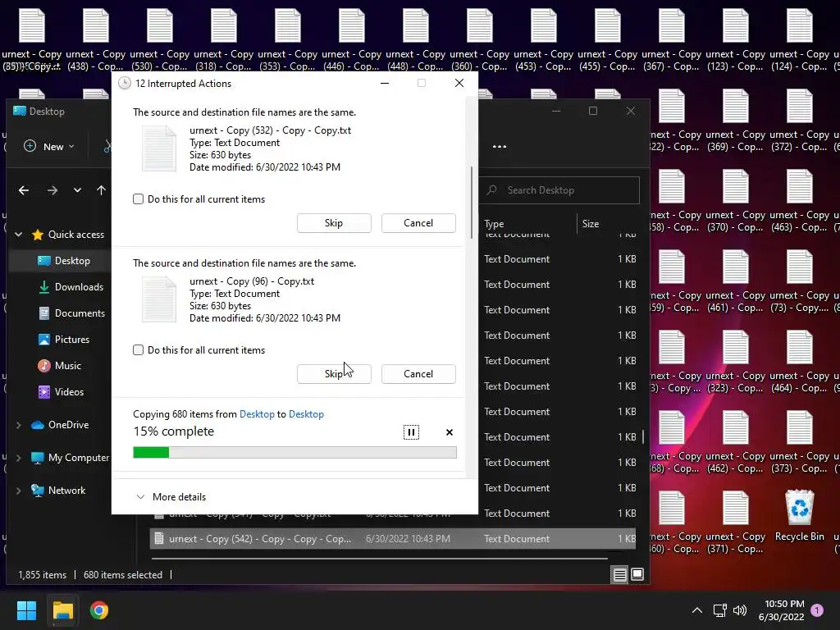Skip the urnext - Copy (532) file
The width and height of the screenshot is (840, 630).
(x=334, y=223)
